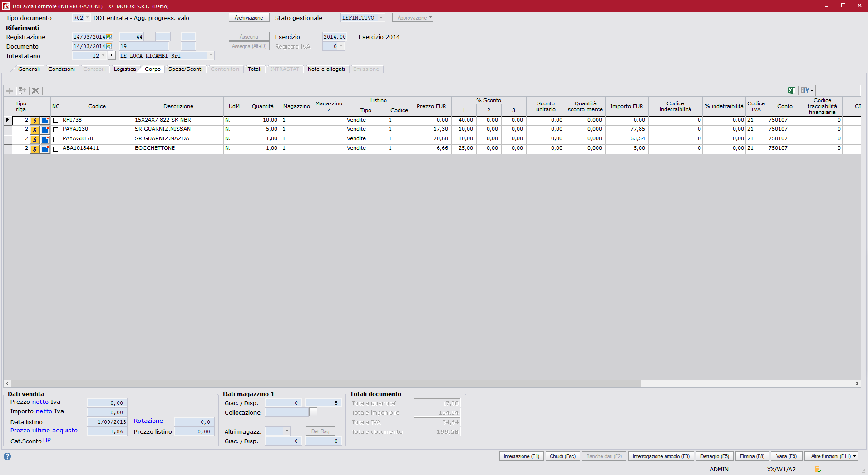Click the delete row X icon
The width and height of the screenshot is (868, 475).
point(35,91)
